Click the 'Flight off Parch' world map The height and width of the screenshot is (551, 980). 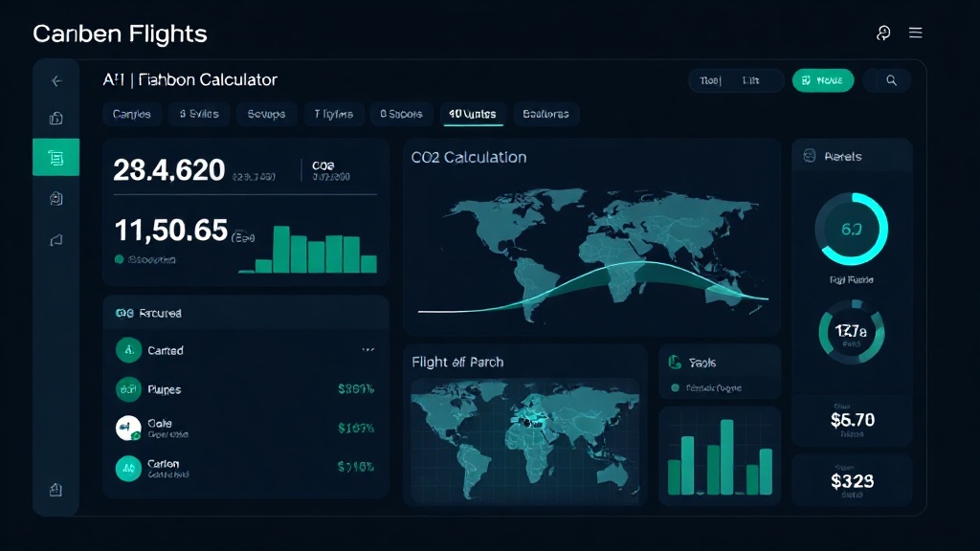coord(525,440)
